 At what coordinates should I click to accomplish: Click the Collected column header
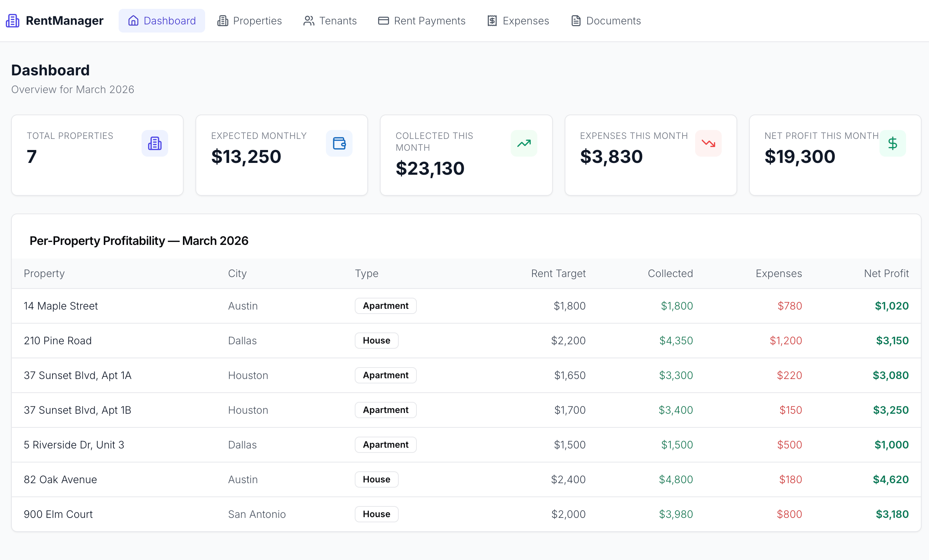[670, 274]
